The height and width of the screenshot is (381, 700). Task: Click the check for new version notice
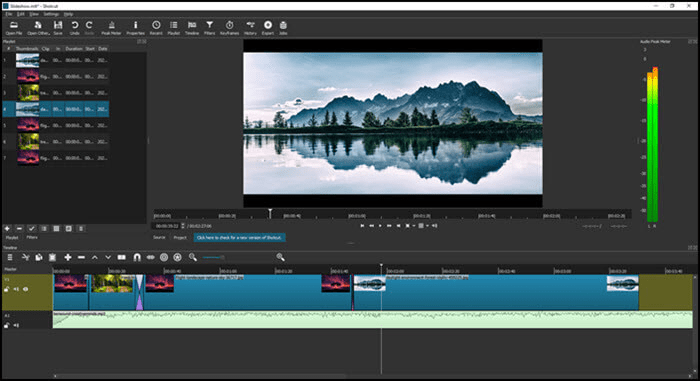point(239,238)
